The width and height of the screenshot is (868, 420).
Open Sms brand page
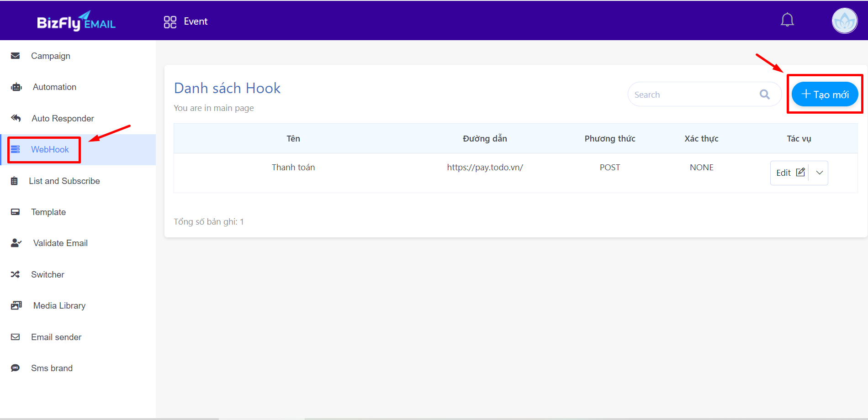point(52,368)
